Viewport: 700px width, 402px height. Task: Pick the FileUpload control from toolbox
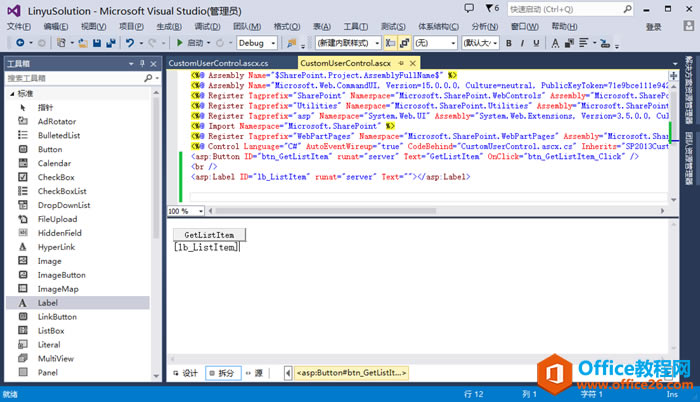tap(57, 219)
